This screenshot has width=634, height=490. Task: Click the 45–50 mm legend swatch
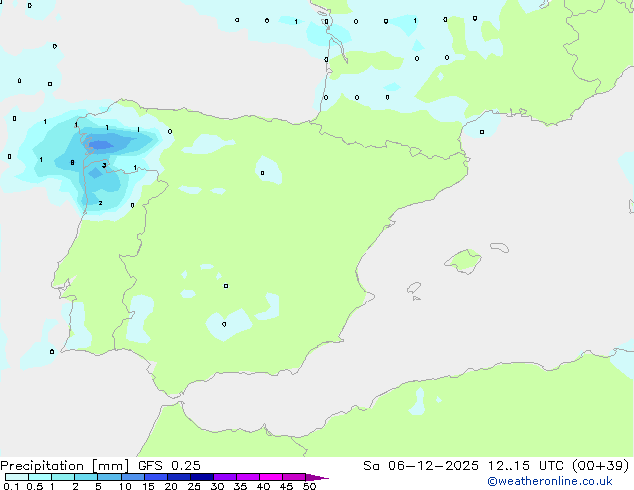pyautogui.click(x=294, y=477)
